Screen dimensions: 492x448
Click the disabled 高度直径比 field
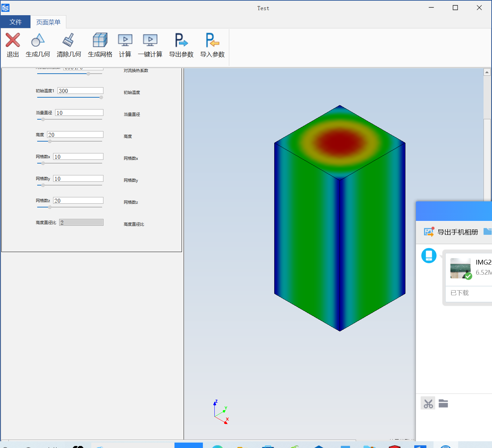(x=81, y=222)
